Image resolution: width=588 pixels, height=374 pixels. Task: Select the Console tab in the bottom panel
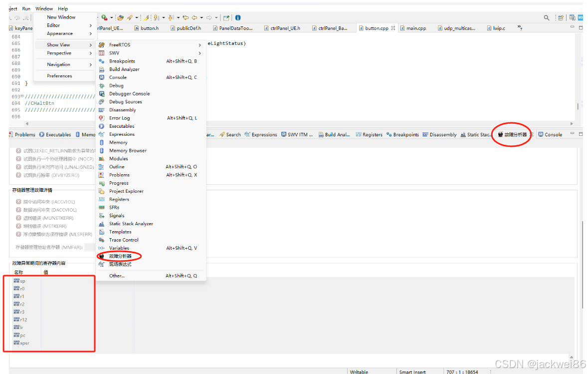coord(550,134)
